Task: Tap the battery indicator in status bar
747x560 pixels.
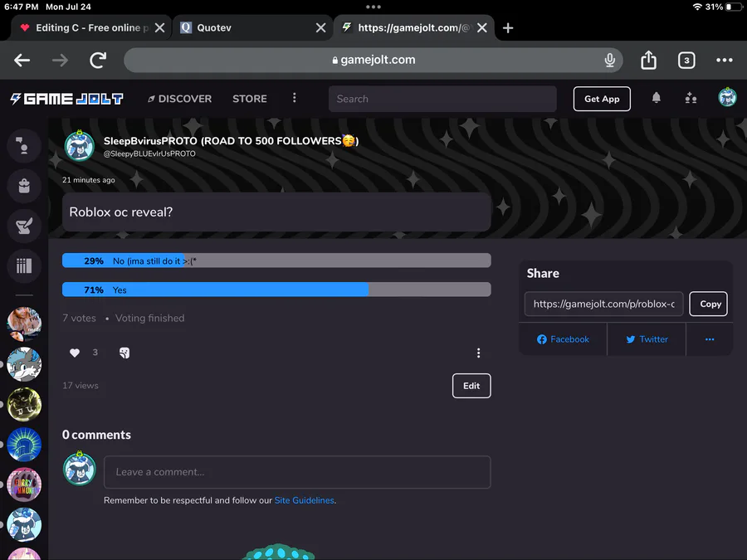Action: (735, 7)
